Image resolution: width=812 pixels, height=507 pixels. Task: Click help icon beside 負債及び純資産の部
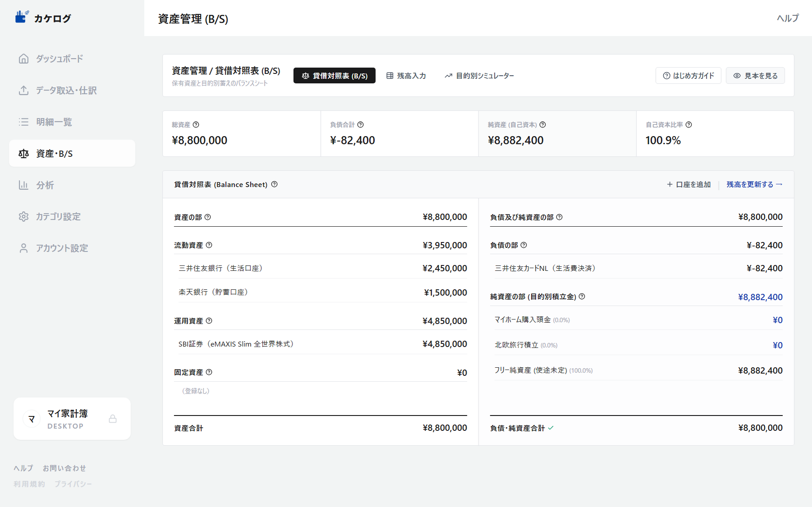(x=559, y=217)
